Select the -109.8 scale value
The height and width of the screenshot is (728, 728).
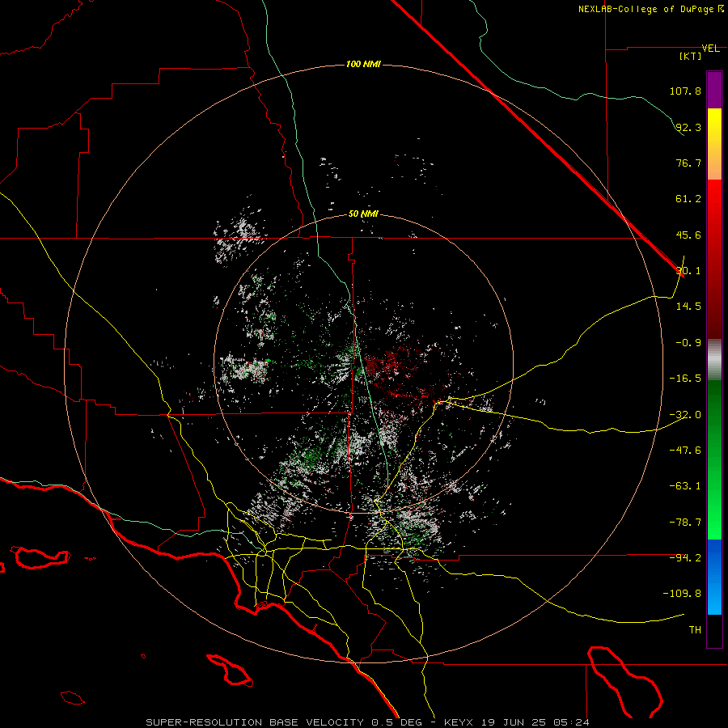point(683,594)
